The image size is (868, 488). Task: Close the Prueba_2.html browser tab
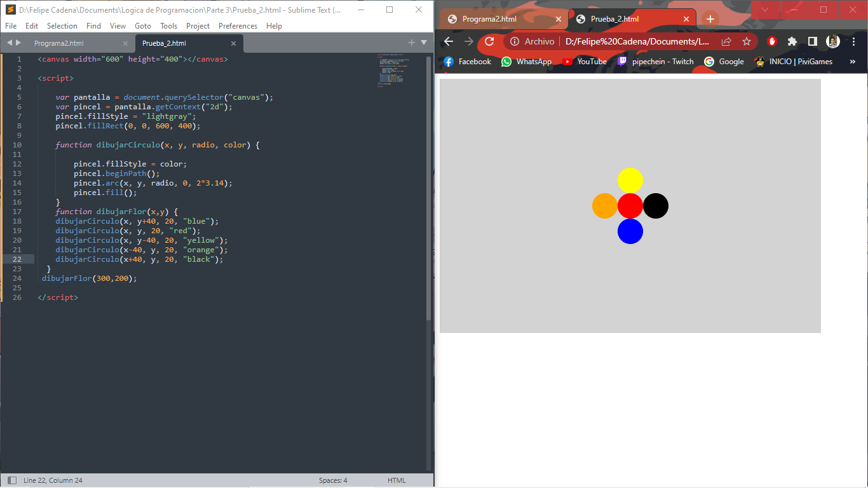686,19
